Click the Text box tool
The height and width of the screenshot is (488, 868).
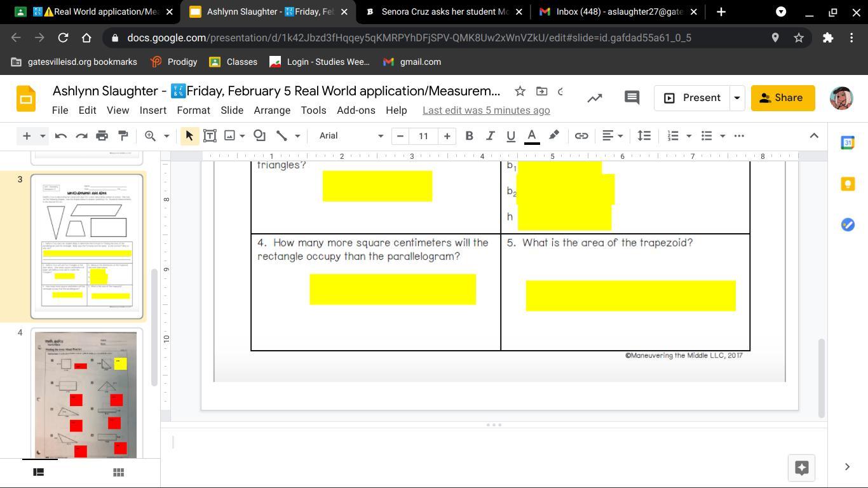click(x=210, y=135)
